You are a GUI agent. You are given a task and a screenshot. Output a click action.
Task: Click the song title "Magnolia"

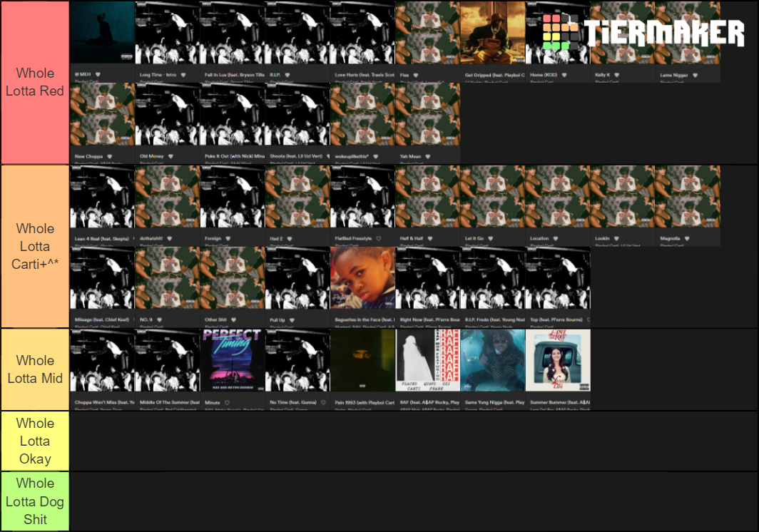[670, 238]
